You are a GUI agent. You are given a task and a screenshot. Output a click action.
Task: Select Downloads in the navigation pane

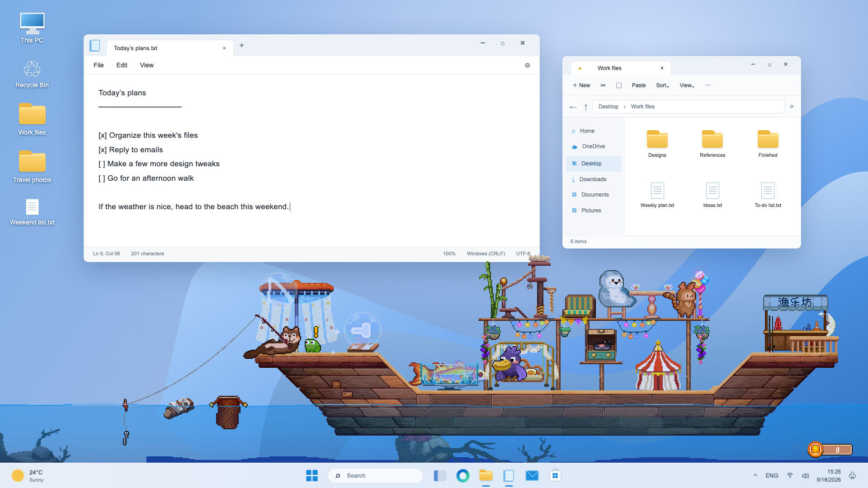point(594,179)
